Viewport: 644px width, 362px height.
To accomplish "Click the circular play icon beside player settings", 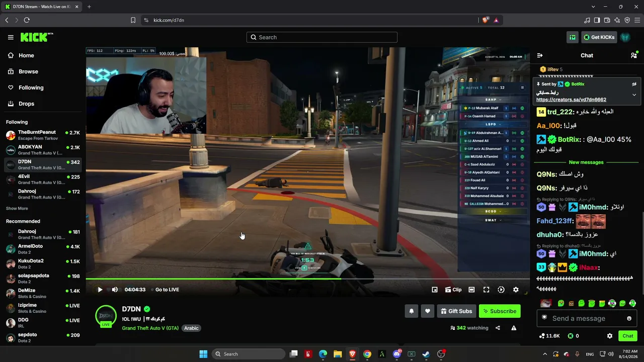I will coord(501,290).
